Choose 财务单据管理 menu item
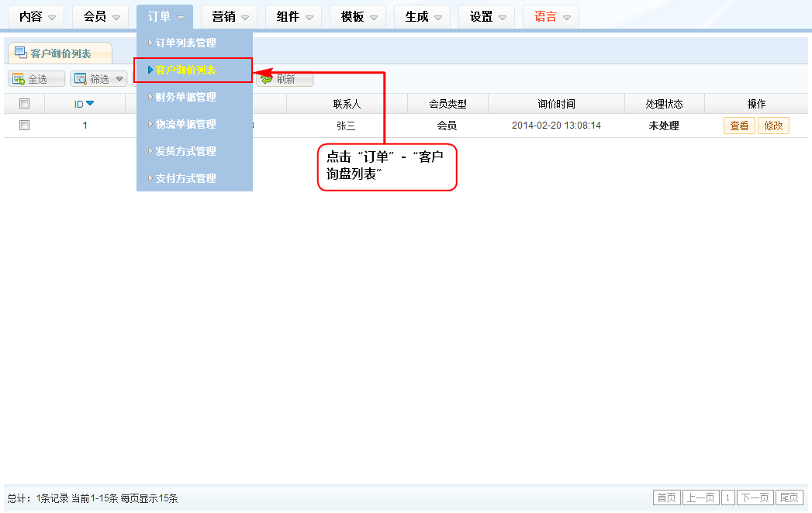 point(186,97)
